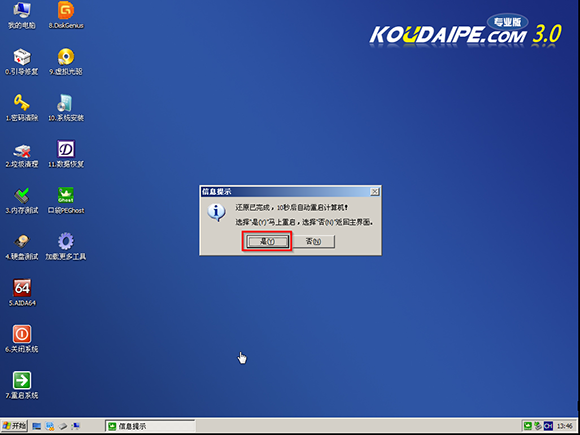580x435 pixels.
Task: Click the 信息提示 taskbar item
Action: click(150, 426)
